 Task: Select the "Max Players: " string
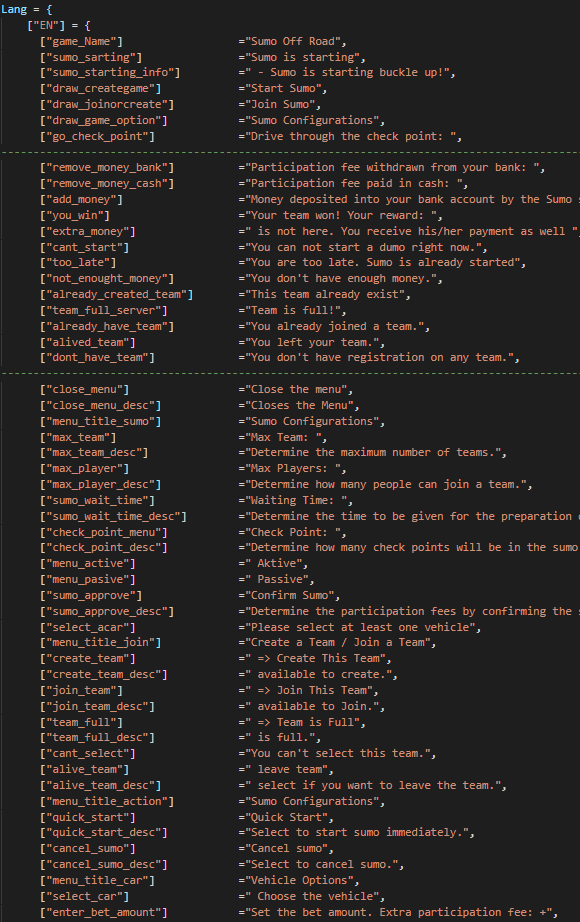295,469
